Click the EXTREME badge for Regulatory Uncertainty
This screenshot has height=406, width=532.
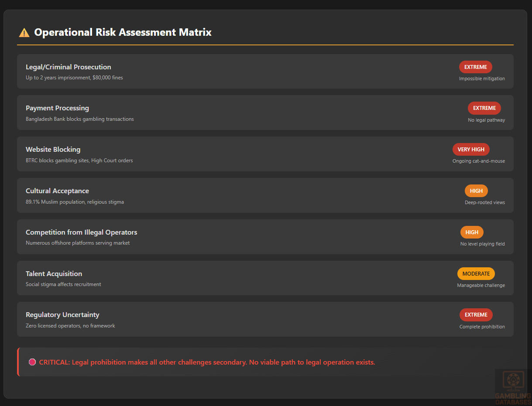coord(476,315)
